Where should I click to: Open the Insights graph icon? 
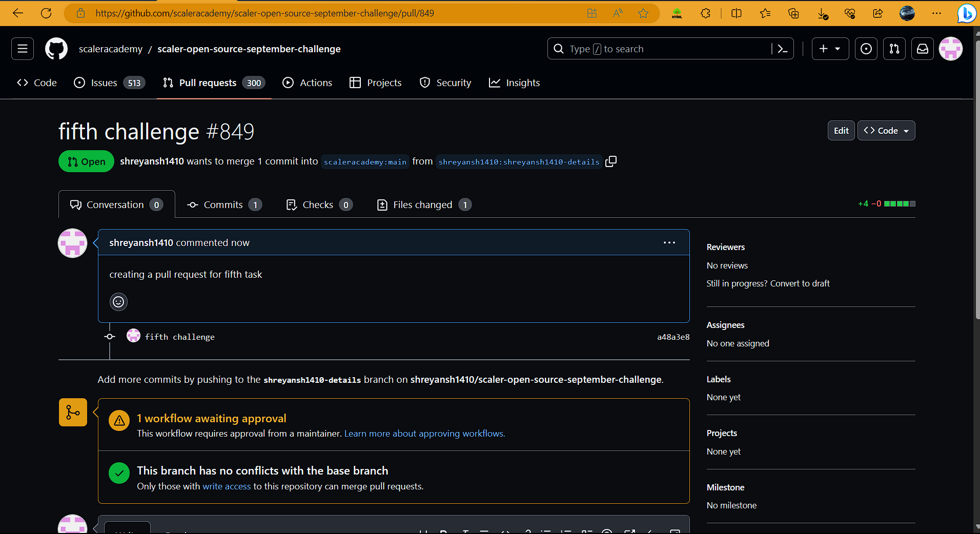pos(494,83)
